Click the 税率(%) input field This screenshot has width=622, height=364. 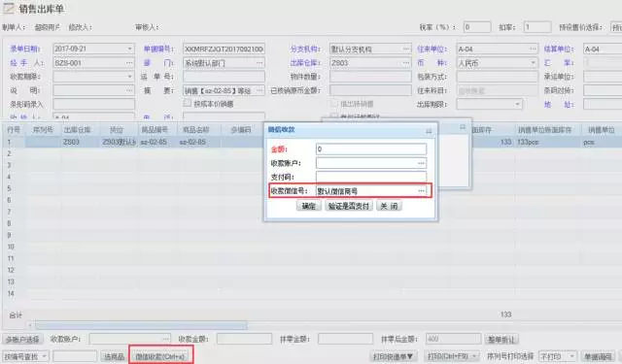click(x=477, y=27)
